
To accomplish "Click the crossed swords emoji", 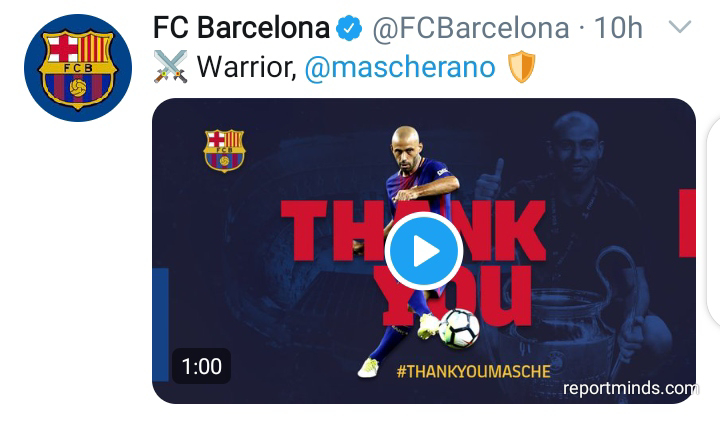I will [170, 67].
